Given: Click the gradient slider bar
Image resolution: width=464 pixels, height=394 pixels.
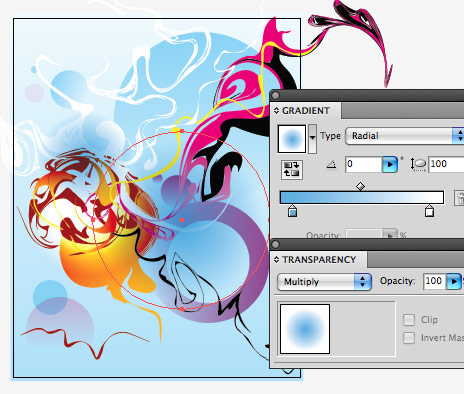Looking at the screenshot, I should [362, 197].
